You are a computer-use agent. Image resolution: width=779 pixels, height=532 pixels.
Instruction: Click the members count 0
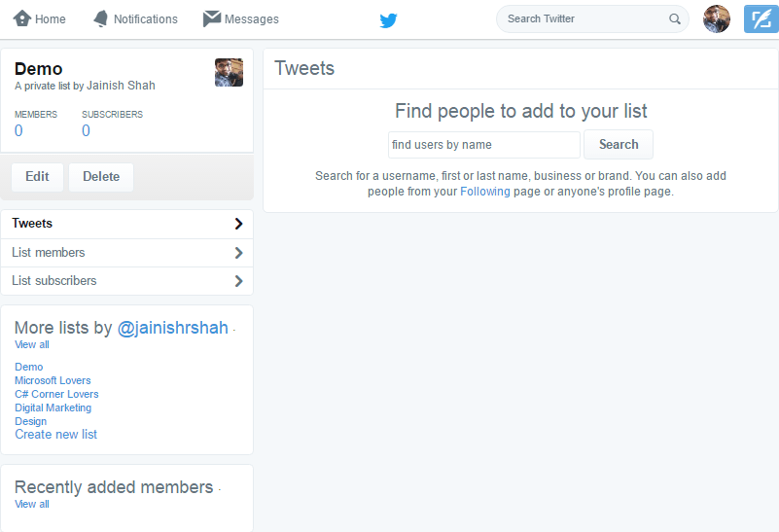pos(18,130)
